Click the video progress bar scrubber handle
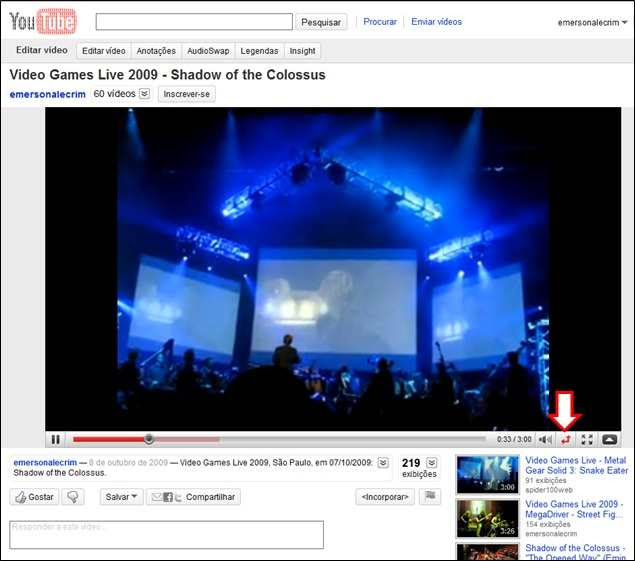The image size is (635, 561). click(149, 439)
